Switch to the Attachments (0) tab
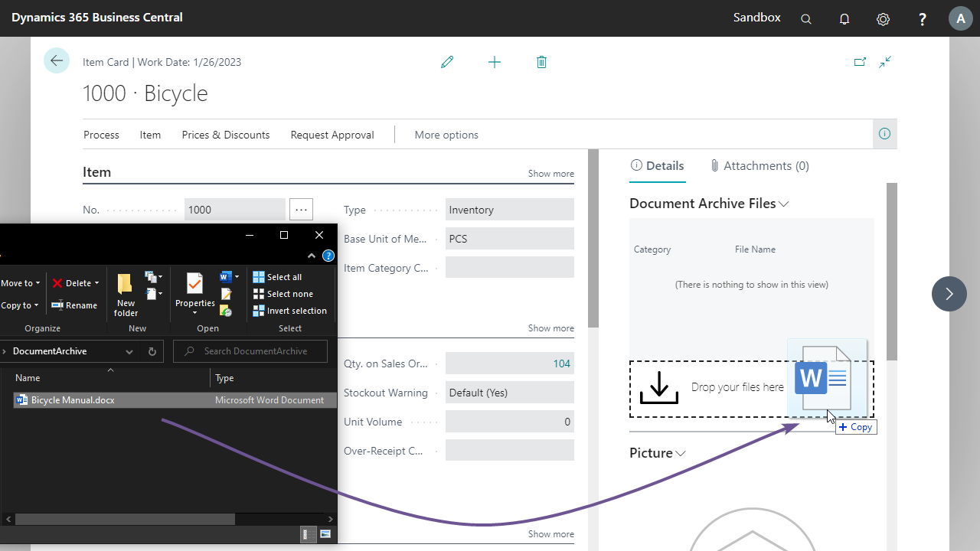The height and width of the screenshot is (551, 980). tap(759, 166)
